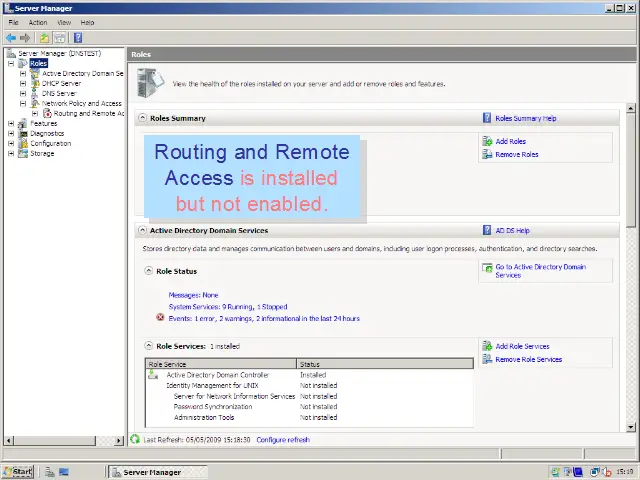Click the Roles Summary Help icon

pyautogui.click(x=487, y=118)
